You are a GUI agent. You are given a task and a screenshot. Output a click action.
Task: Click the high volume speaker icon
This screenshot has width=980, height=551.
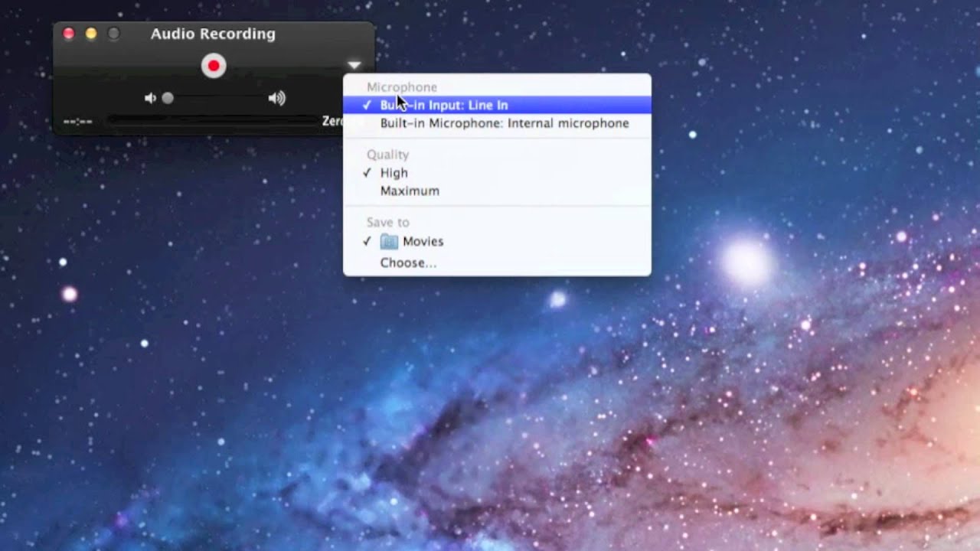[277, 98]
